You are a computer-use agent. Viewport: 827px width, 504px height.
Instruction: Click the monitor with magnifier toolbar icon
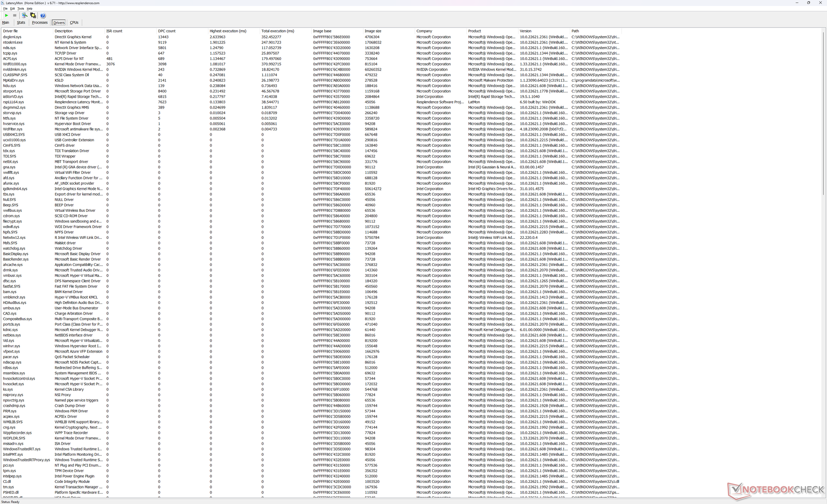[25, 15]
